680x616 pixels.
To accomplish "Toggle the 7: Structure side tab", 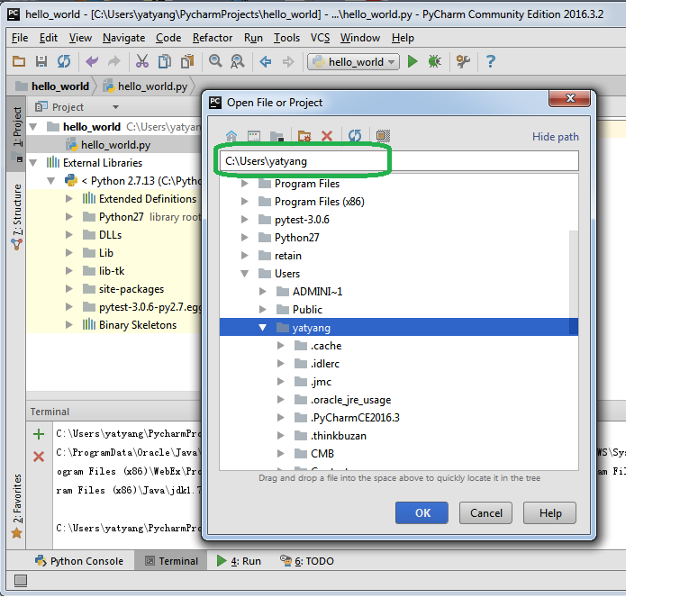I will (x=17, y=217).
